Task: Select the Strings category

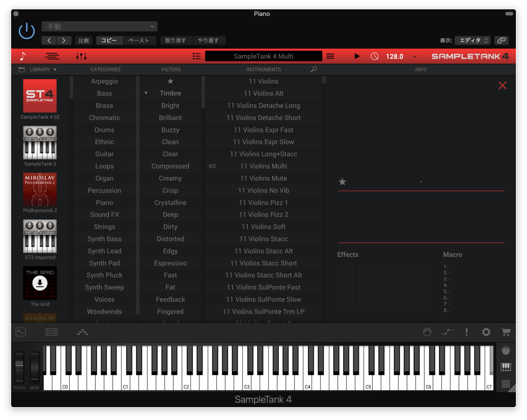Action: [x=105, y=227]
